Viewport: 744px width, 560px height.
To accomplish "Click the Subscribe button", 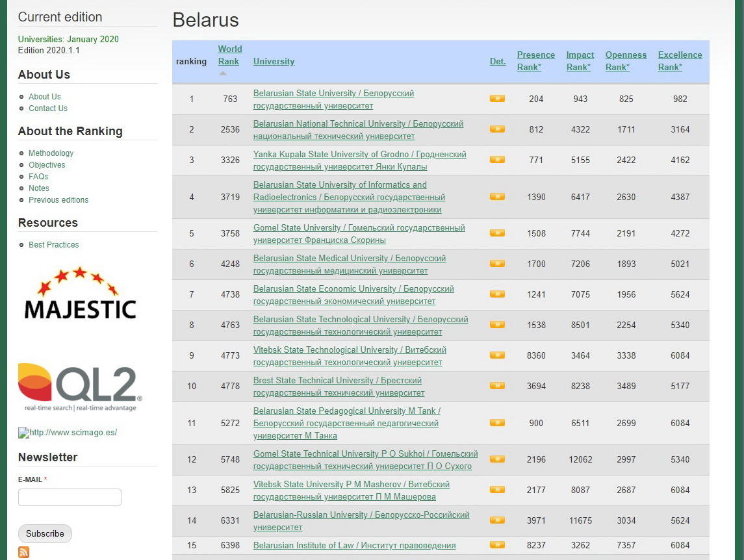I will pos(45,533).
